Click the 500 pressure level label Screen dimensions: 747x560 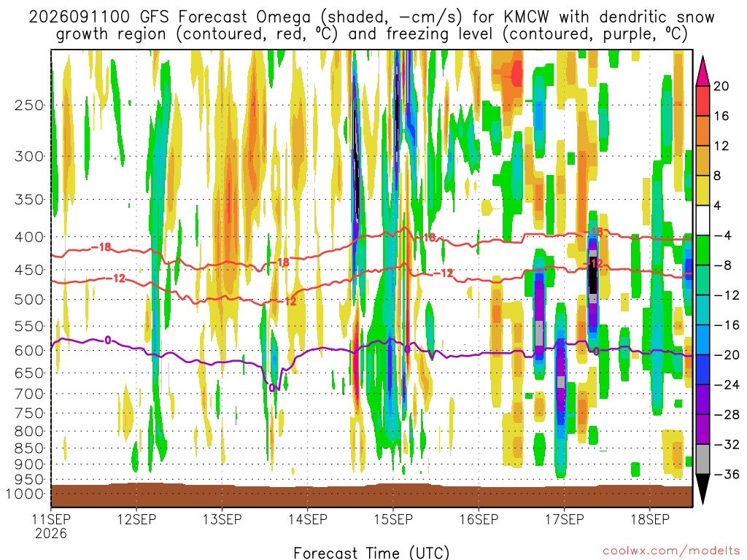tap(29, 300)
